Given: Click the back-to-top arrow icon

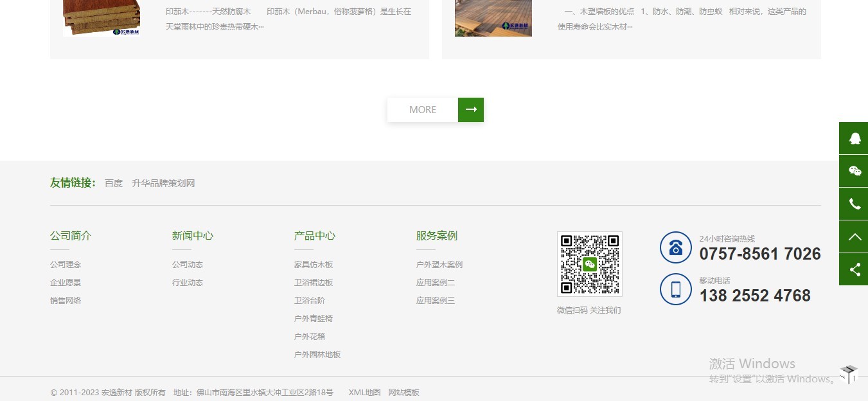Looking at the screenshot, I should pos(854,236).
